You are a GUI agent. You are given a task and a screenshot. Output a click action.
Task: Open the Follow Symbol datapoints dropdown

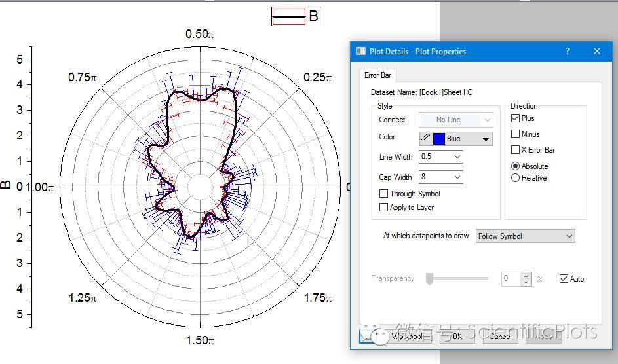pos(568,236)
